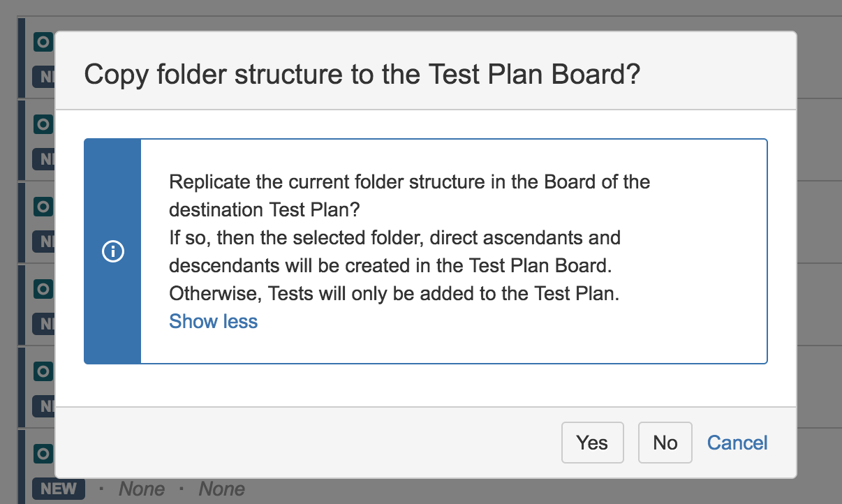Choose the No button

665,443
